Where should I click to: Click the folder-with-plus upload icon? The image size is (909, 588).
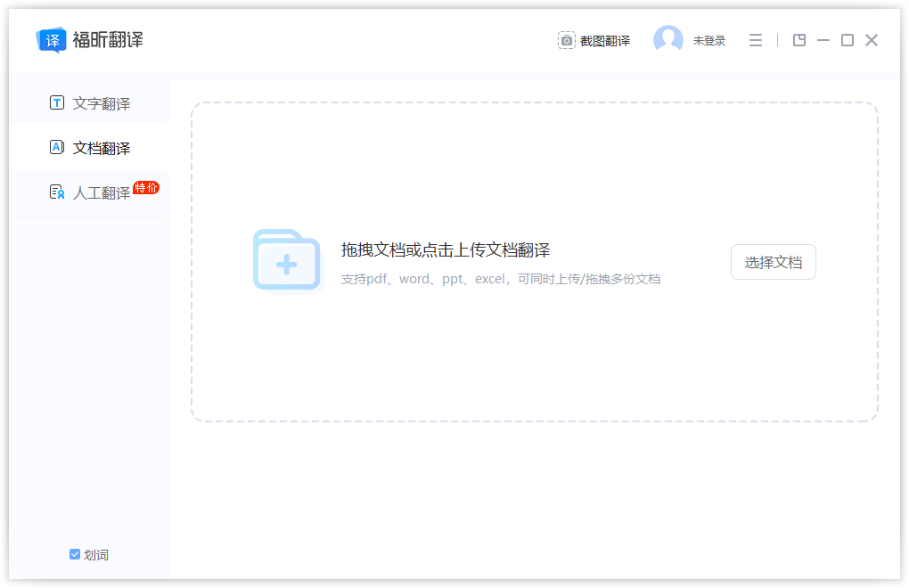click(286, 261)
